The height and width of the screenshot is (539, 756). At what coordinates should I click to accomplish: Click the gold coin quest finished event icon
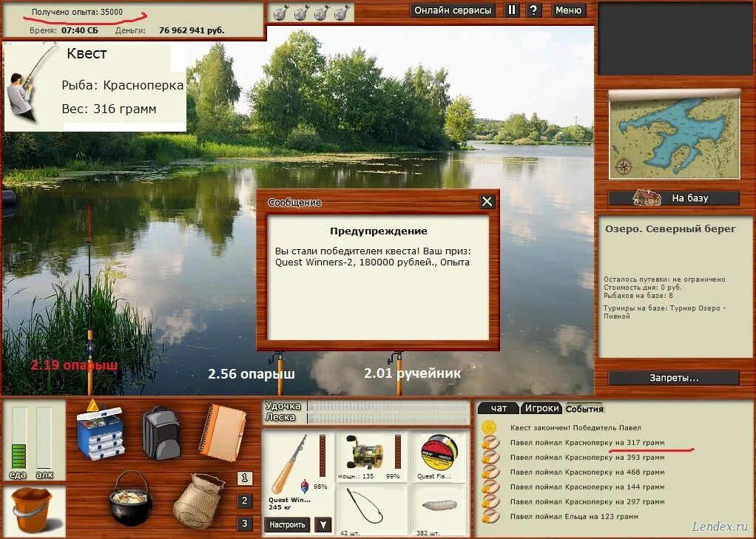pos(490,427)
